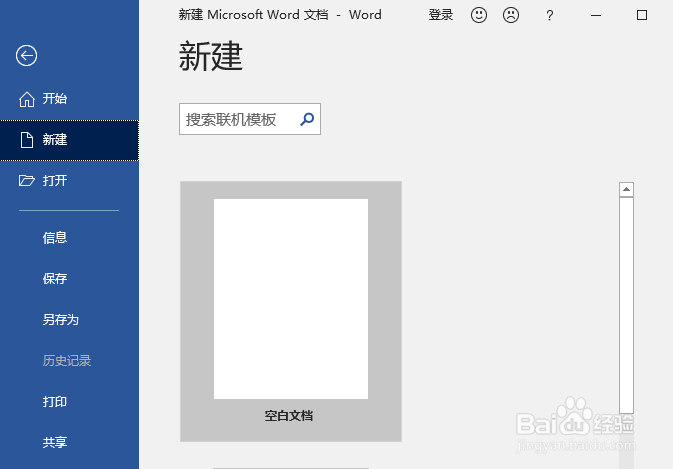
Task: Choose the 空白文档 blank document thumbnail
Action: tap(291, 311)
